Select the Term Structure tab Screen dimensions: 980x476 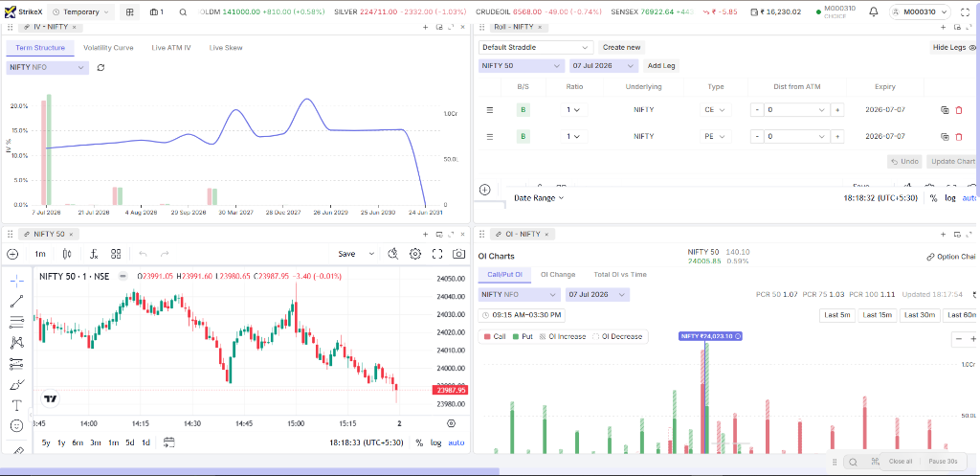click(40, 48)
